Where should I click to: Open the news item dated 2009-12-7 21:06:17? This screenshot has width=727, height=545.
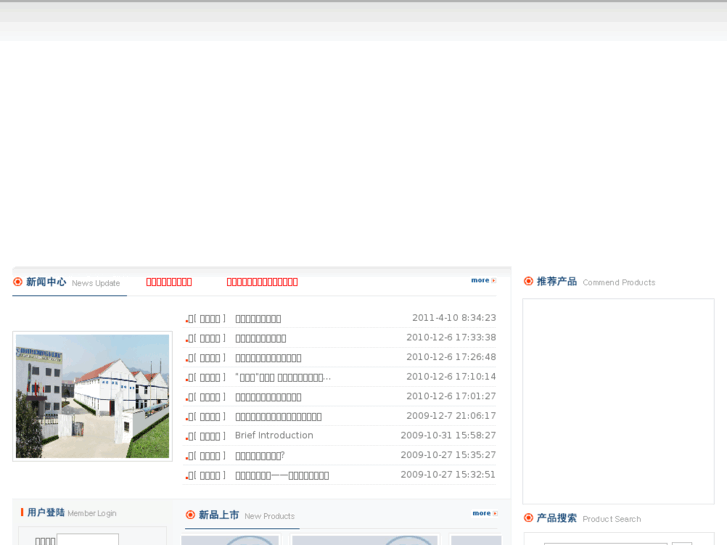[x=278, y=417]
